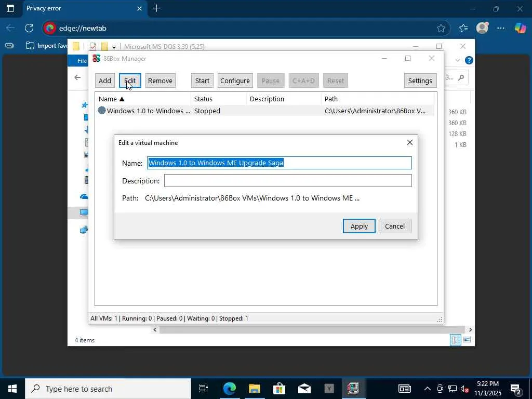Click the scroll right arrow in Explorer

click(x=470, y=329)
